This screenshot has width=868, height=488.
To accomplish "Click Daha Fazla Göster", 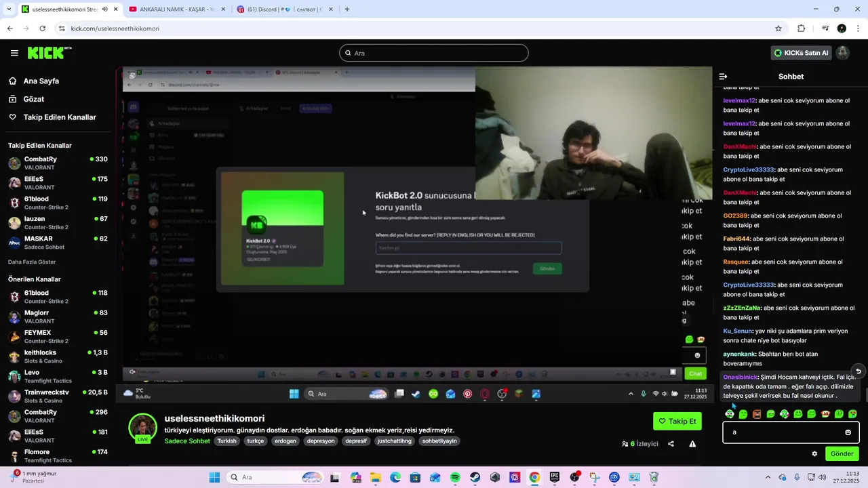I will click(x=32, y=262).
